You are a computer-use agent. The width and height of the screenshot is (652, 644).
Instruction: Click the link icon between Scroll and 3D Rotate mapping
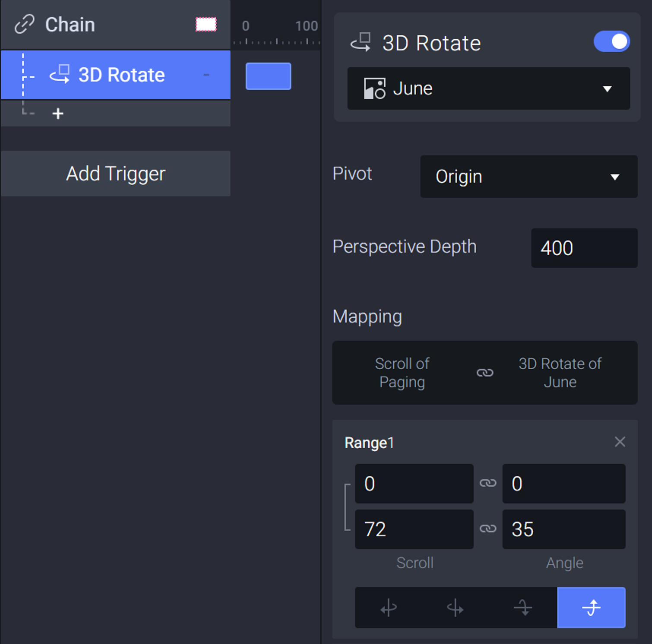pyautogui.click(x=484, y=373)
